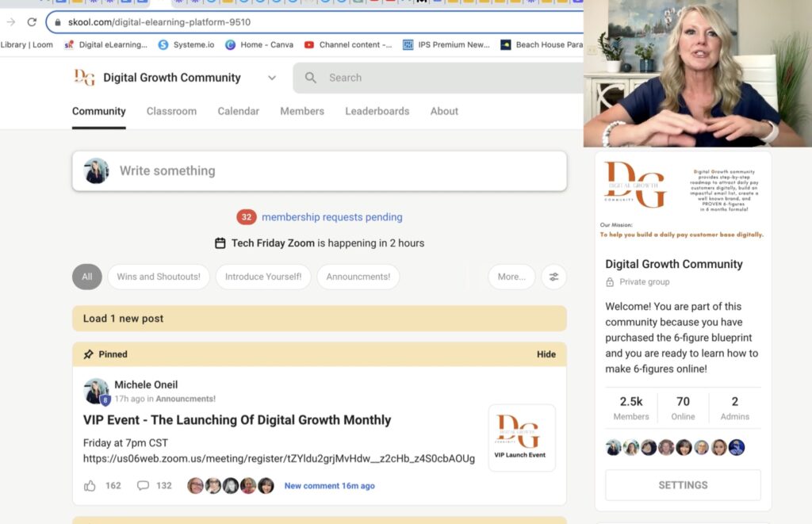
Task: Open the Announcments! category link on post
Action: point(186,399)
